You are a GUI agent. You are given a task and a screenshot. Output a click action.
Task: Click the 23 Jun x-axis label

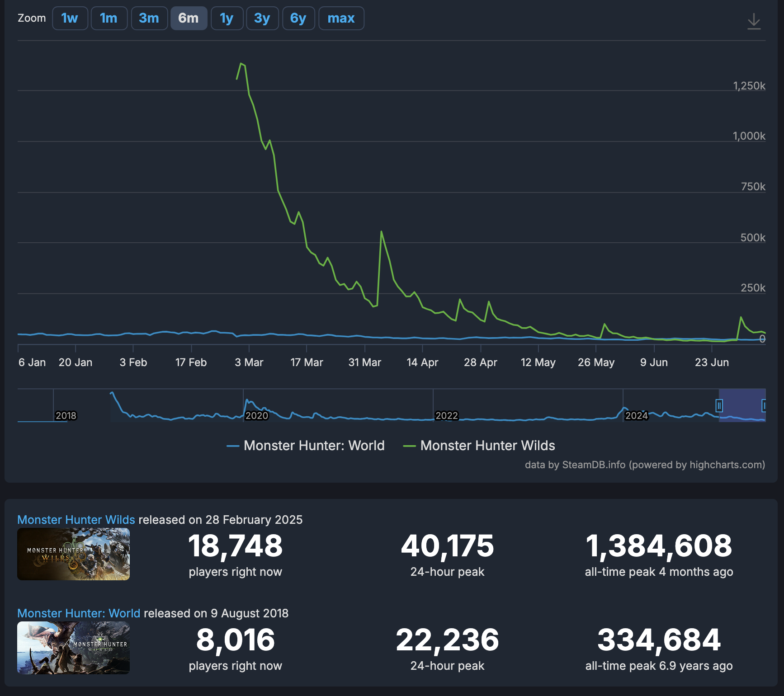click(712, 362)
